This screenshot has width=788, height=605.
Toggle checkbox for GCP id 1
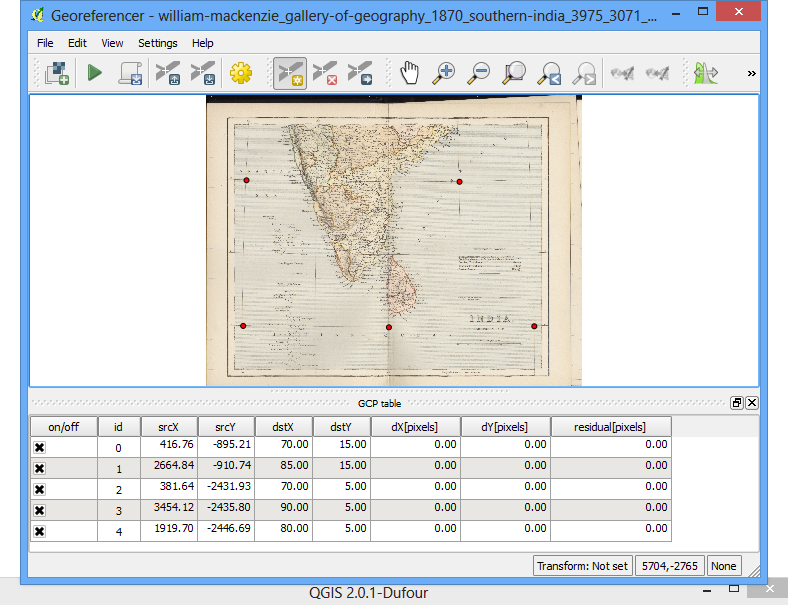point(40,468)
